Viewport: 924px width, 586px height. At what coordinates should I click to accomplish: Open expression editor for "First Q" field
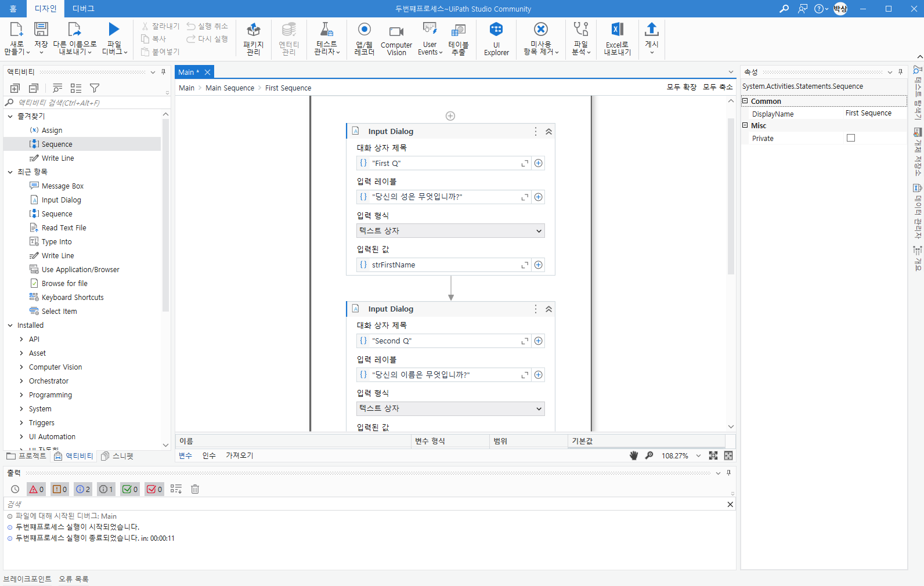tap(525, 164)
